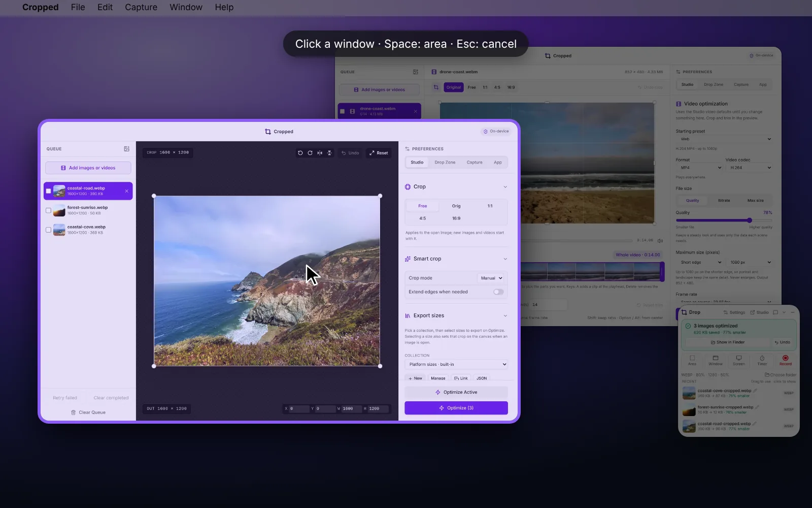Screen dimensions: 812x508
Task: Remove coastal-road.webp using its X icon
Action: click(127, 191)
